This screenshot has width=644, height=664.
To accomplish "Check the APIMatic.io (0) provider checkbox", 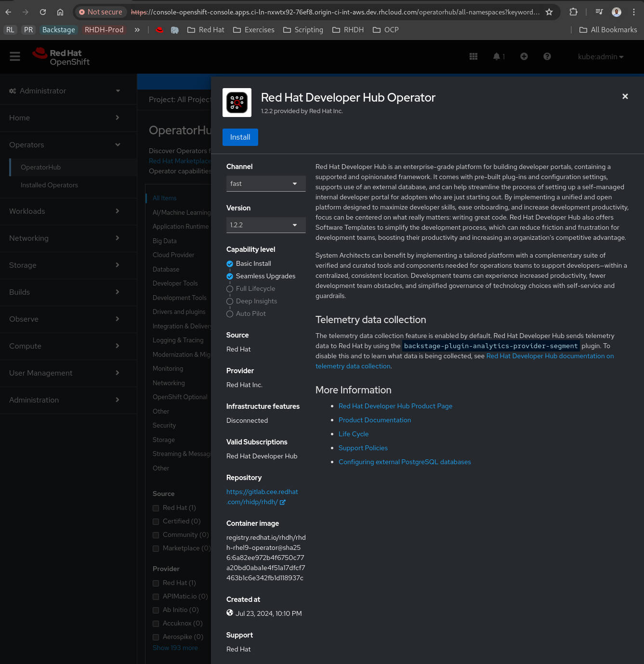I will (x=156, y=597).
